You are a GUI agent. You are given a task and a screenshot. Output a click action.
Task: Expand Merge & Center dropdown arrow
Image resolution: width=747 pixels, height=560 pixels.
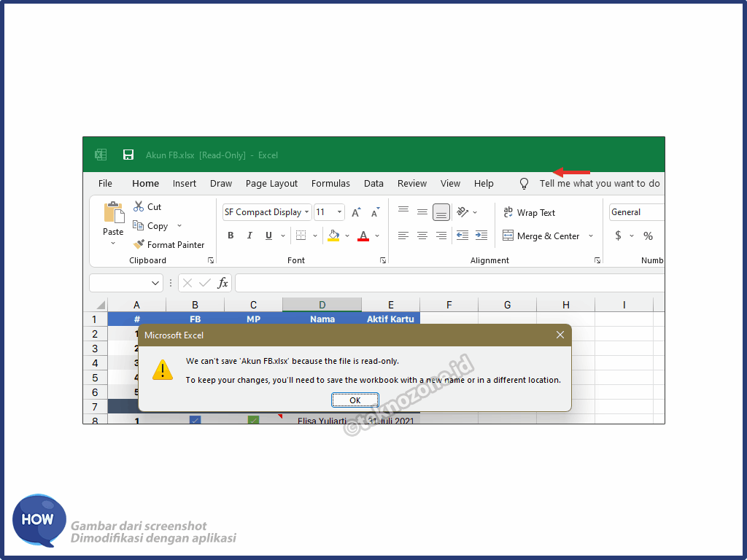click(591, 236)
